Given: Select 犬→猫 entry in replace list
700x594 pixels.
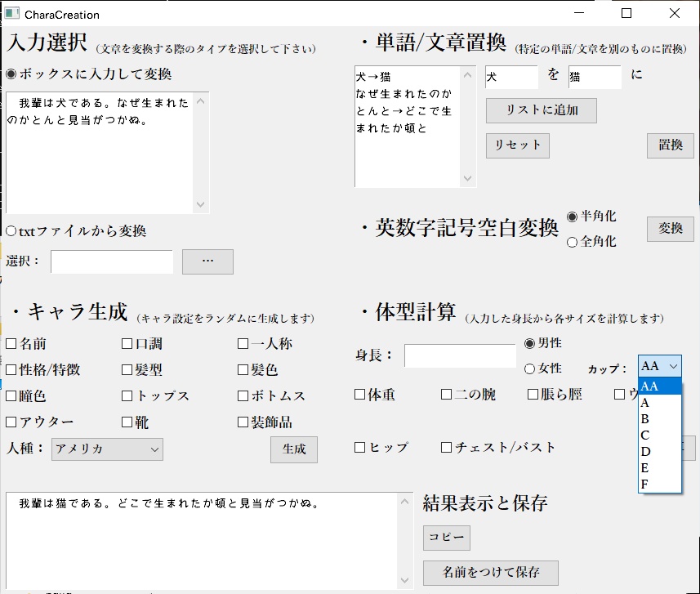Looking at the screenshot, I should (373, 77).
